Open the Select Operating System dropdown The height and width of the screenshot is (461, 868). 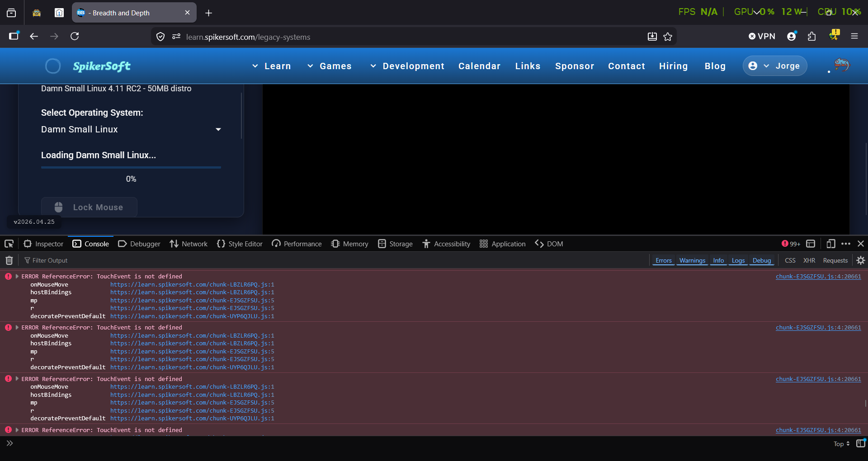coord(131,130)
